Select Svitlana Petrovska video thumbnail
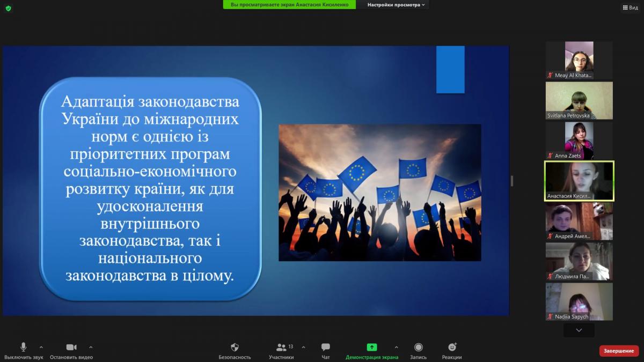Viewport: 644px width, 362px height. pos(579,101)
